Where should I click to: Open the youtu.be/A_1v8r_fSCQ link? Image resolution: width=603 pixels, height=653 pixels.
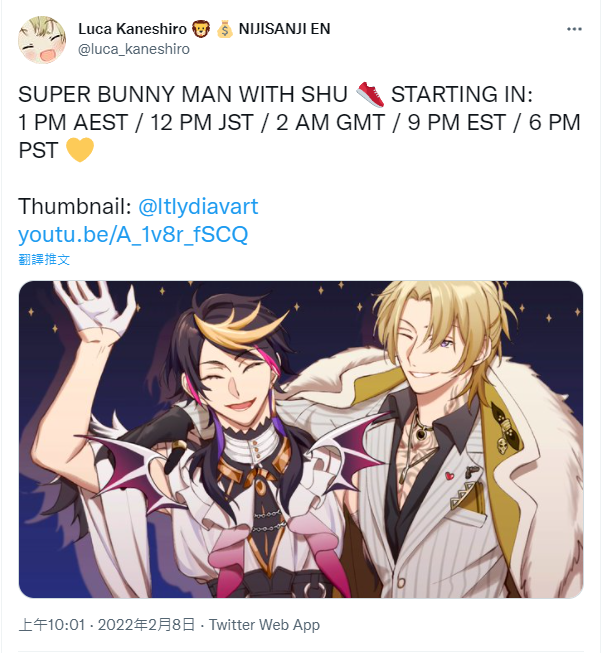(133, 234)
